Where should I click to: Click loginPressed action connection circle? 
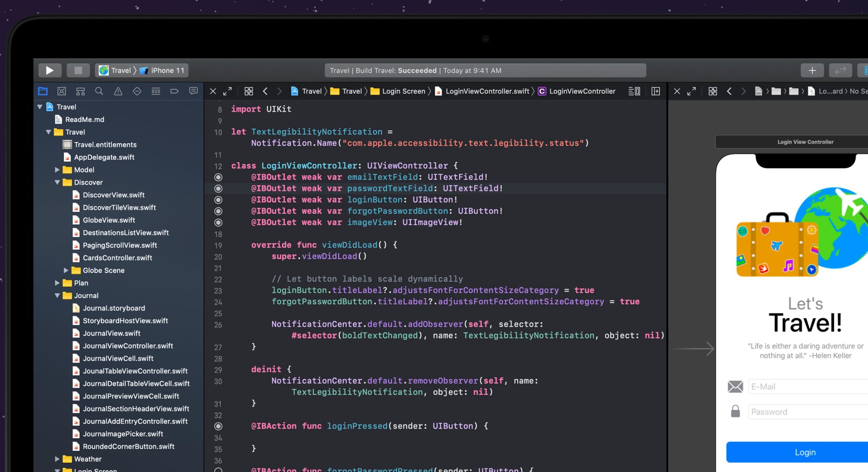point(218,426)
